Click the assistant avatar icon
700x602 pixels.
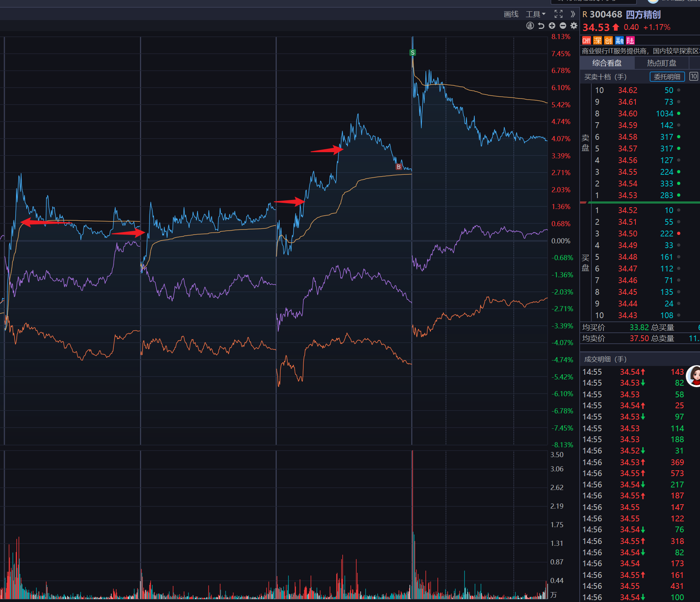[x=695, y=376]
